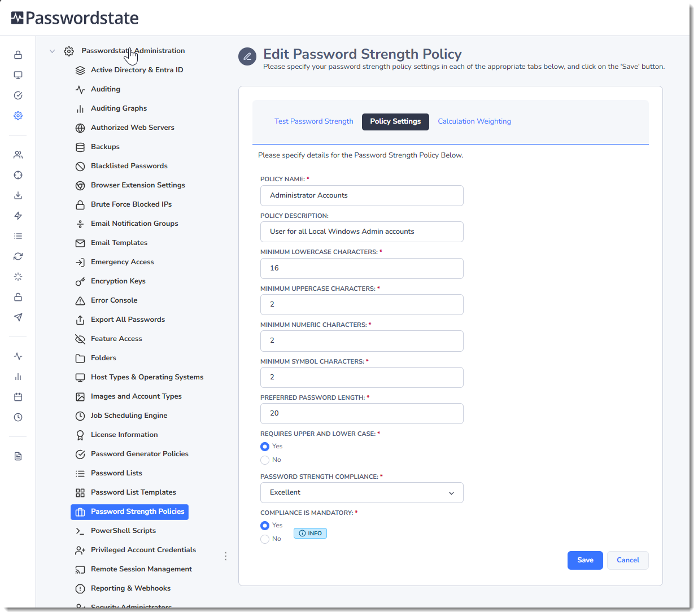Open the lightning bolt icon in the left strip
The height and width of the screenshot is (616, 698).
(x=18, y=216)
